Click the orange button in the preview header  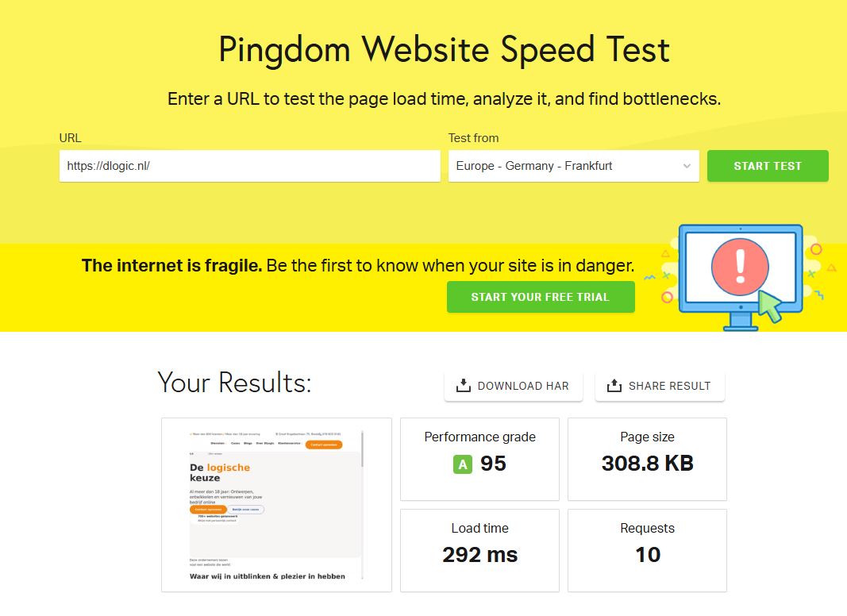coord(324,445)
